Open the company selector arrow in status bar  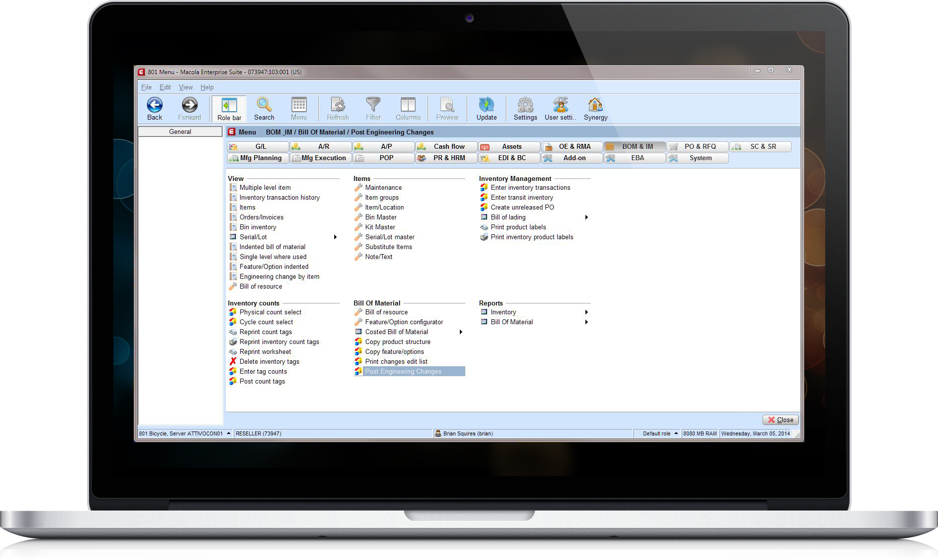tap(228, 433)
